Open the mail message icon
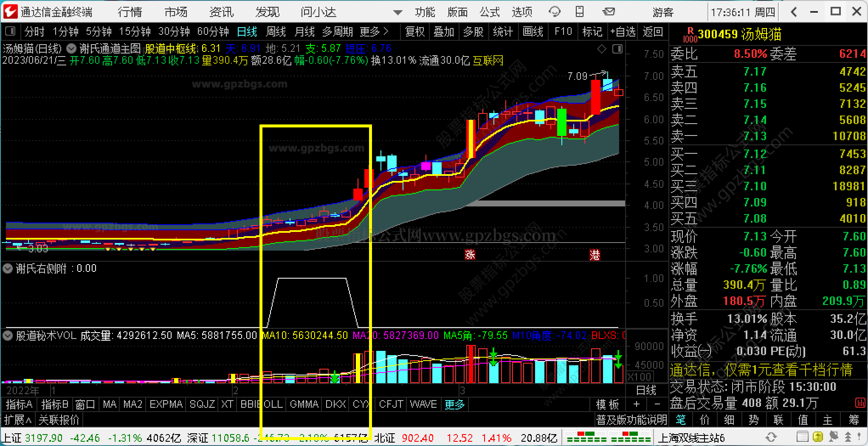 pyautogui.click(x=609, y=12)
